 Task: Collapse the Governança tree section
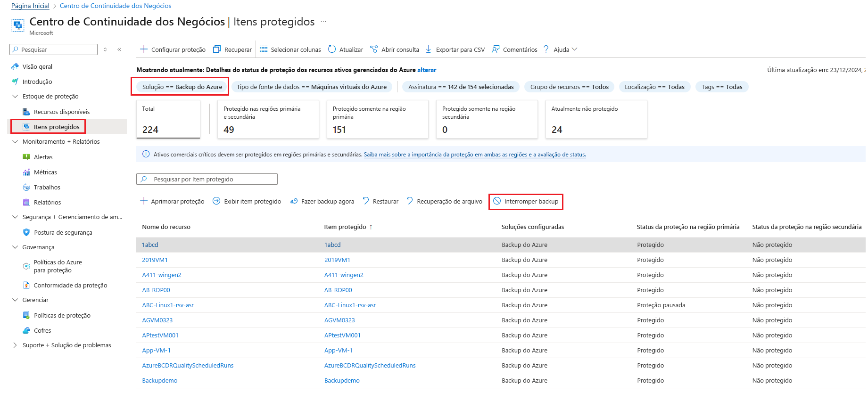click(15, 247)
